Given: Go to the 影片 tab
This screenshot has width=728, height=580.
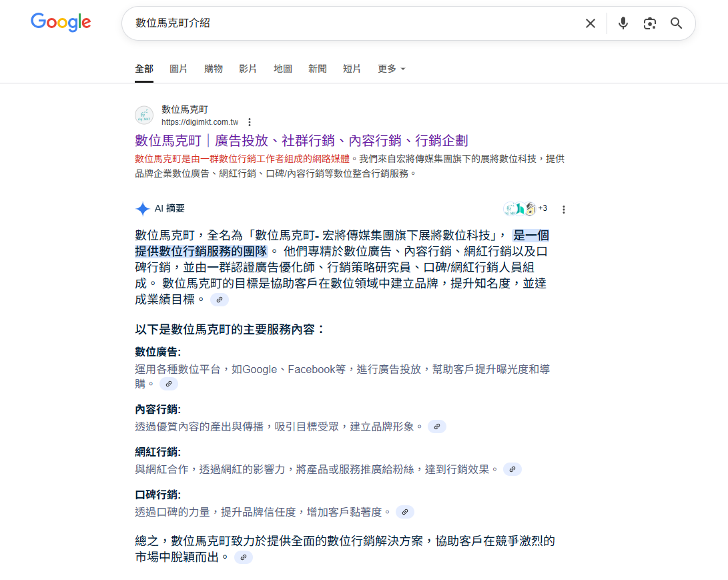Looking at the screenshot, I should [248, 69].
